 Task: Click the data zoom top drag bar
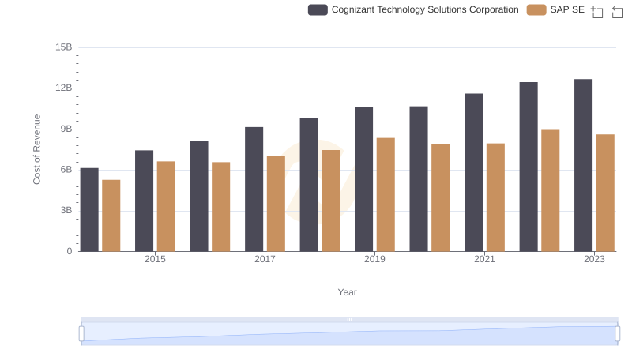point(349,319)
